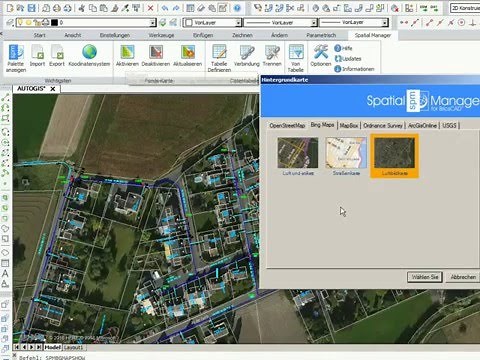Toggle layer on/off light bulb icon
The height and width of the screenshot is (360, 480).
[x=21, y=22]
